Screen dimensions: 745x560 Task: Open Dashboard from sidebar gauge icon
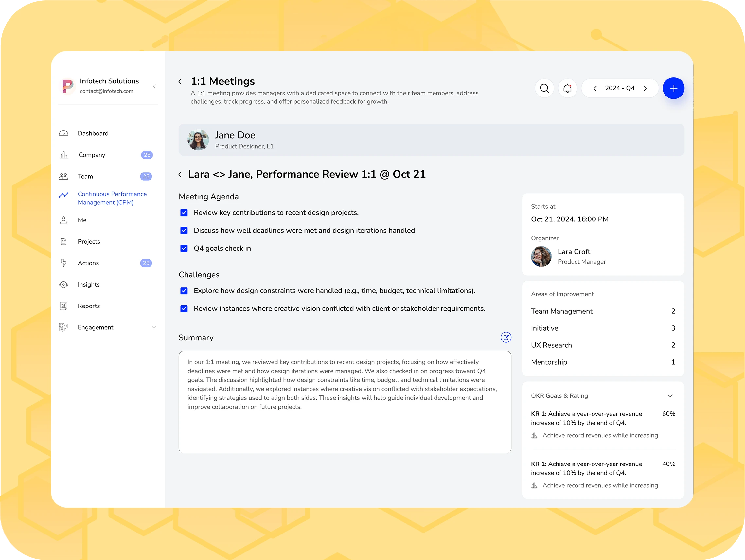point(64,133)
